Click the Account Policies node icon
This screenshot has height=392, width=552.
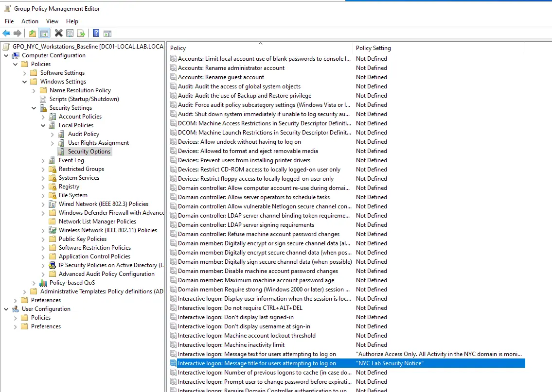(53, 117)
